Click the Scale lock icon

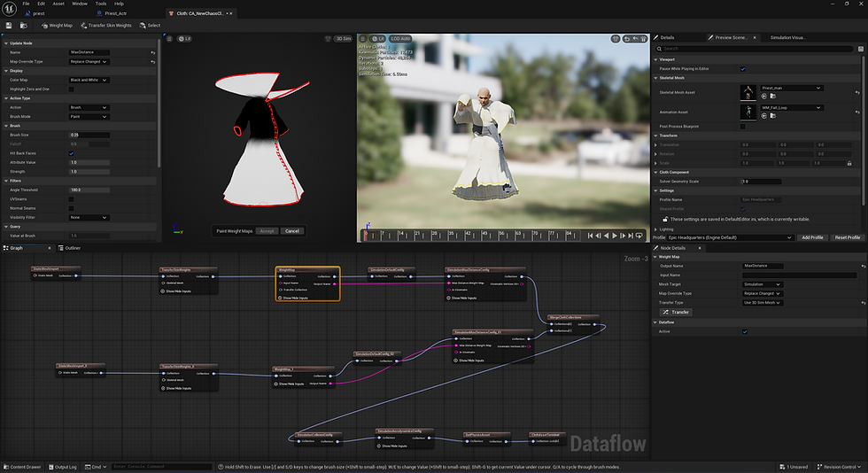tap(849, 163)
